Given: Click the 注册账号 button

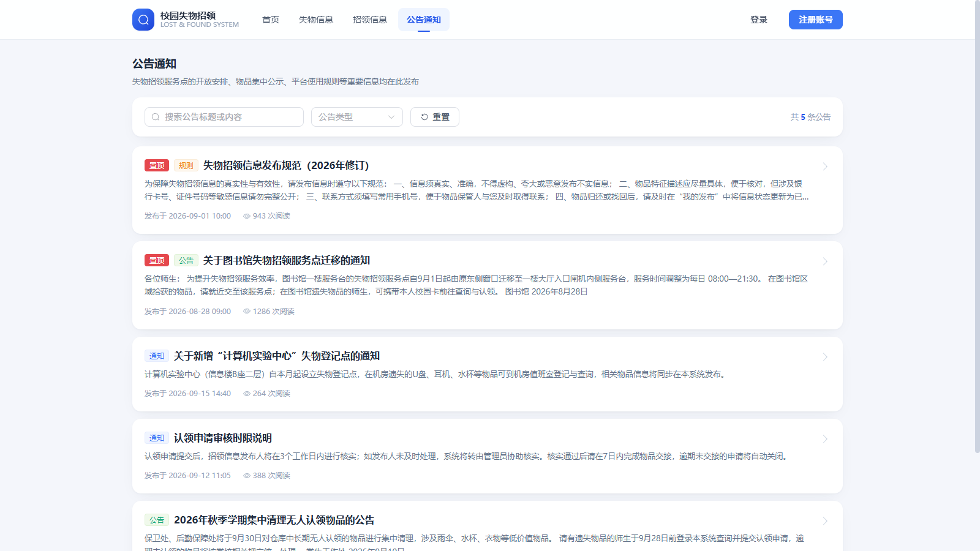Looking at the screenshot, I should pos(816,20).
